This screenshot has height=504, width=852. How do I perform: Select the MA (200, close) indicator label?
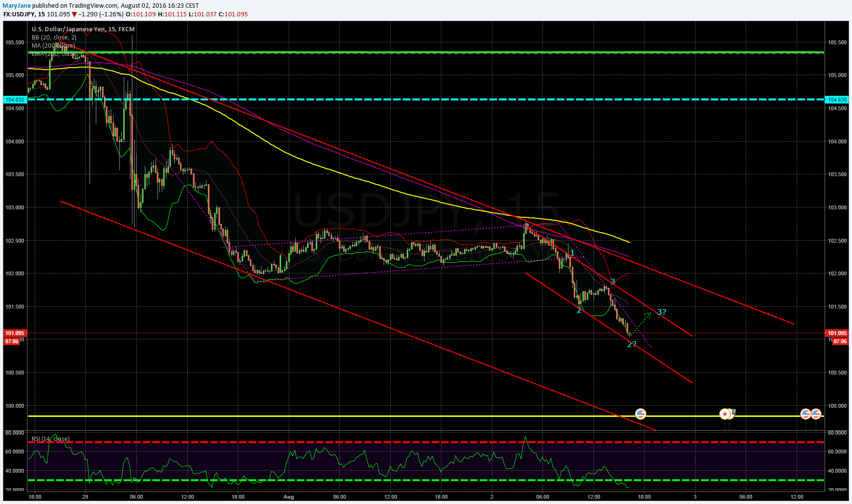pos(53,46)
